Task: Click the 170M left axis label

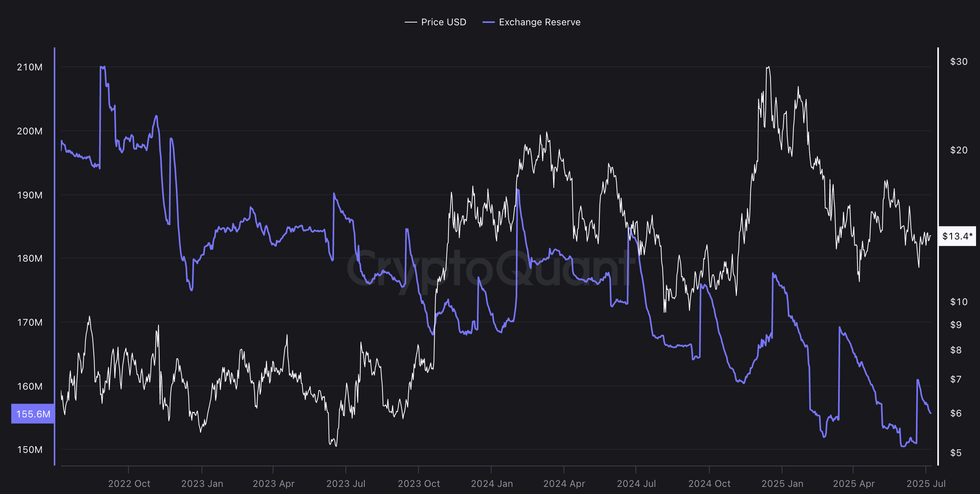Action: [30, 322]
